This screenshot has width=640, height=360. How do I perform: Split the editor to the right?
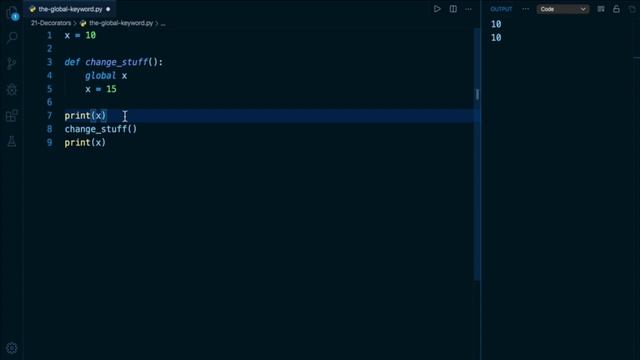click(x=453, y=9)
